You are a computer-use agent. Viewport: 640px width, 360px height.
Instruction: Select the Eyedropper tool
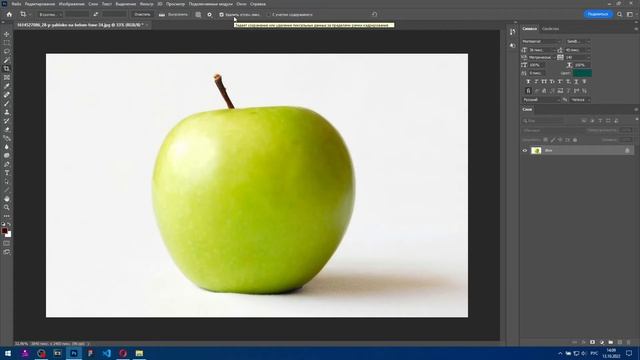7,86
